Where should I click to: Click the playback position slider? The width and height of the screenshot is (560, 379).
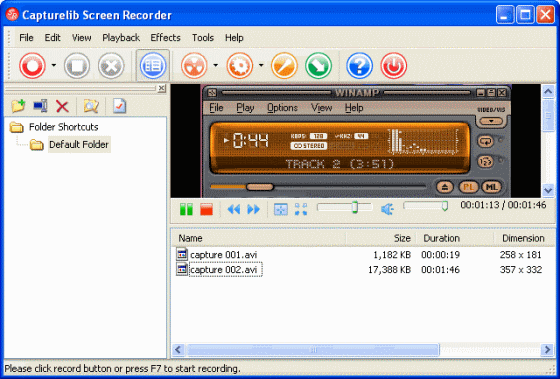345,207
